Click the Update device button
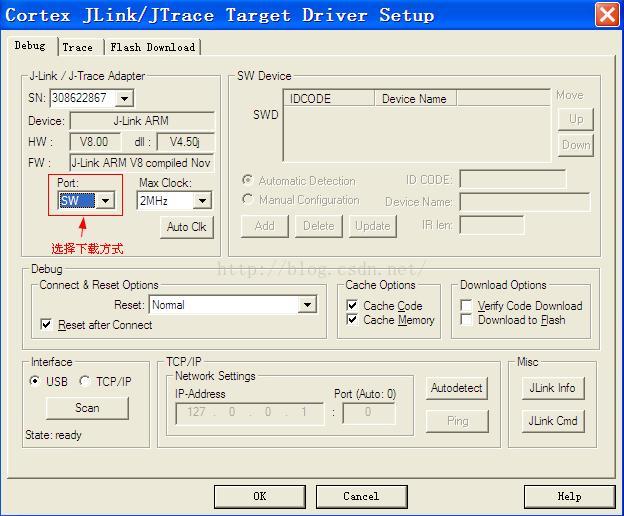Screen dimensions: 624x516 click(372, 226)
